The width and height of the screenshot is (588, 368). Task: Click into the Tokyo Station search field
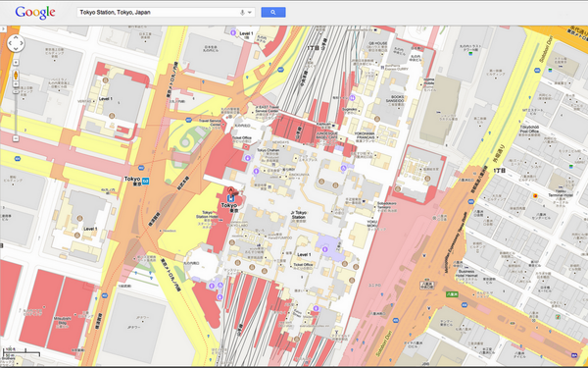(x=158, y=13)
